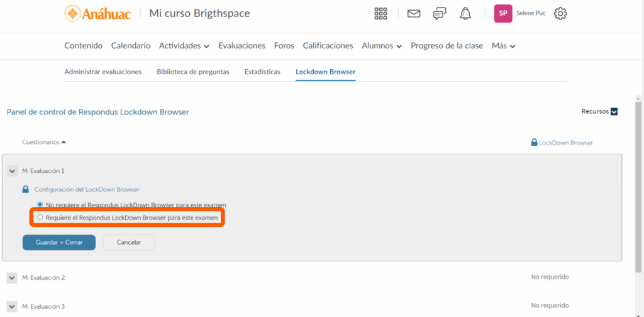Open the Recursos dropdown
644x317 pixels.
[599, 111]
